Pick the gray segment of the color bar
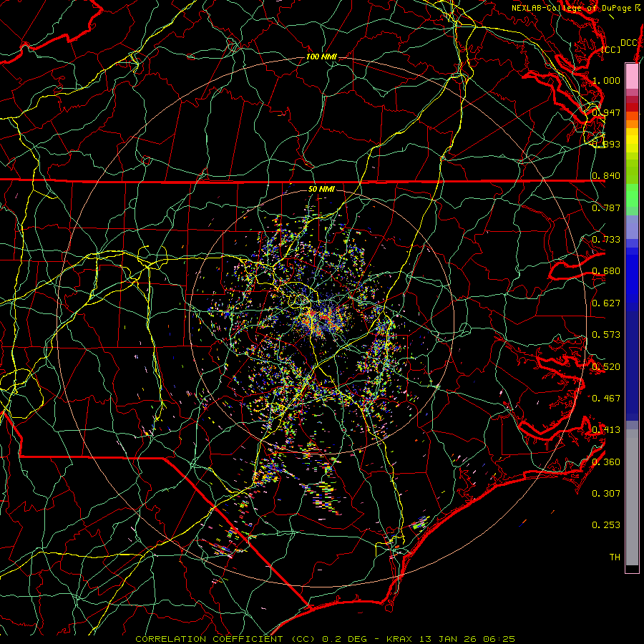 click(x=632, y=497)
